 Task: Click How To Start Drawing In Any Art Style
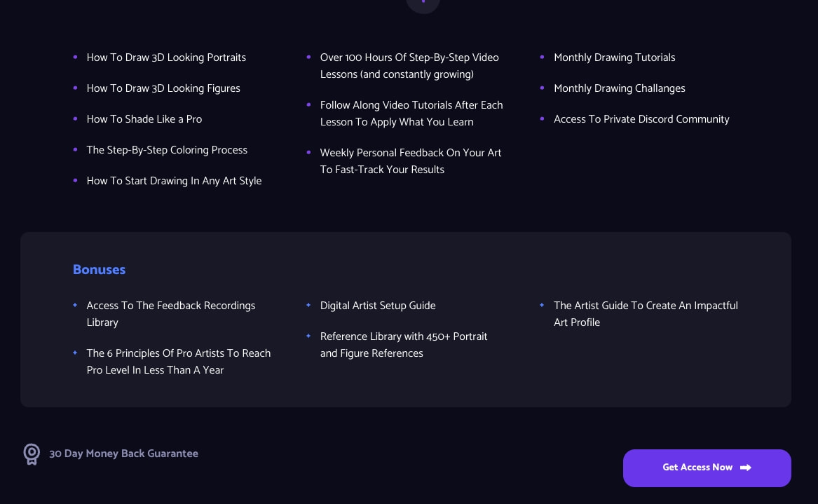(x=175, y=181)
